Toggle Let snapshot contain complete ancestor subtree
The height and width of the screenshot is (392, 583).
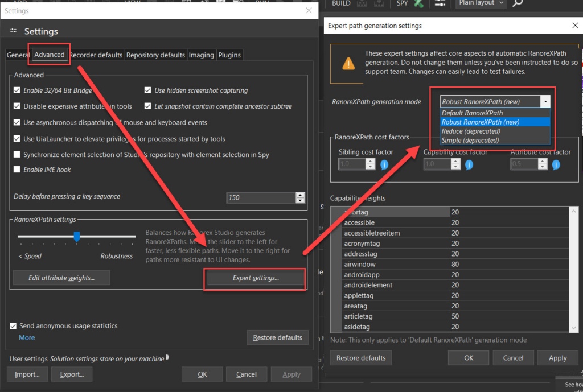147,106
